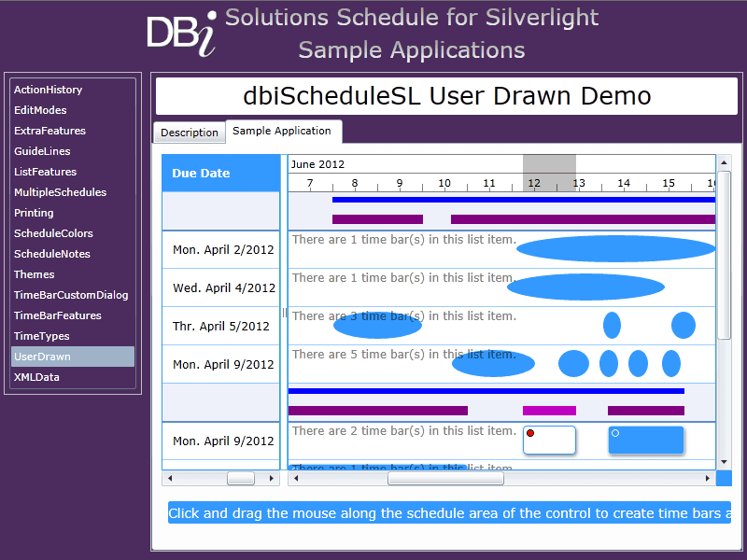Click the schedule horizontal scrollbar thumb

[x=445, y=478]
